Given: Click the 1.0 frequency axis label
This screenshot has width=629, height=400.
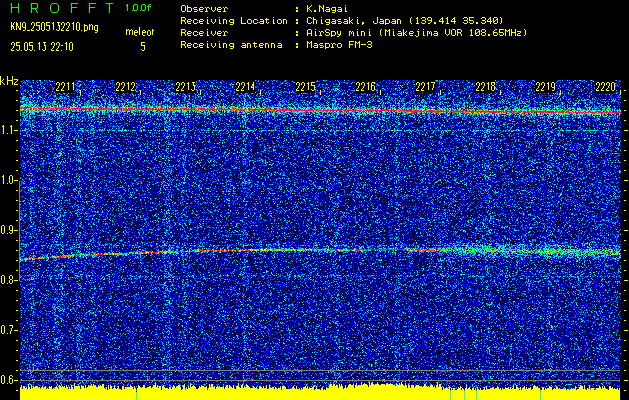Looking at the screenshot, I should pyautogui.click(x=8, y=180).
